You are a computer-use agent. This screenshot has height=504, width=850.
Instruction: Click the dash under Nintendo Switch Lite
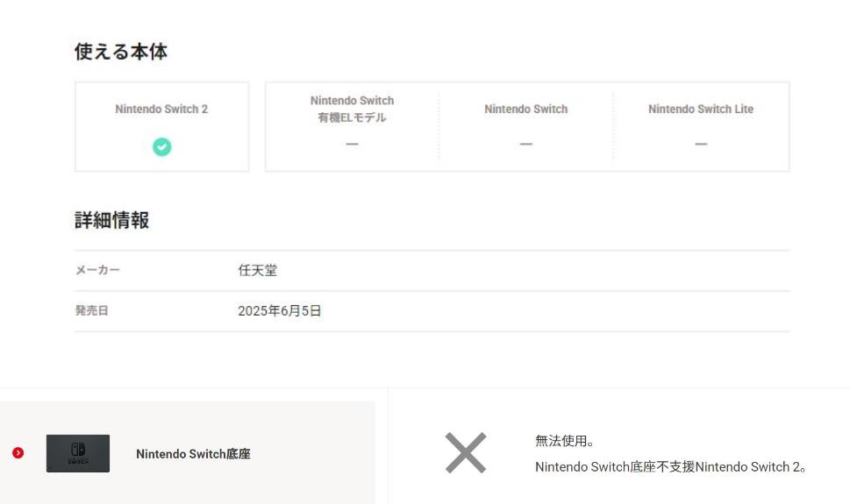tap(701, 144)
